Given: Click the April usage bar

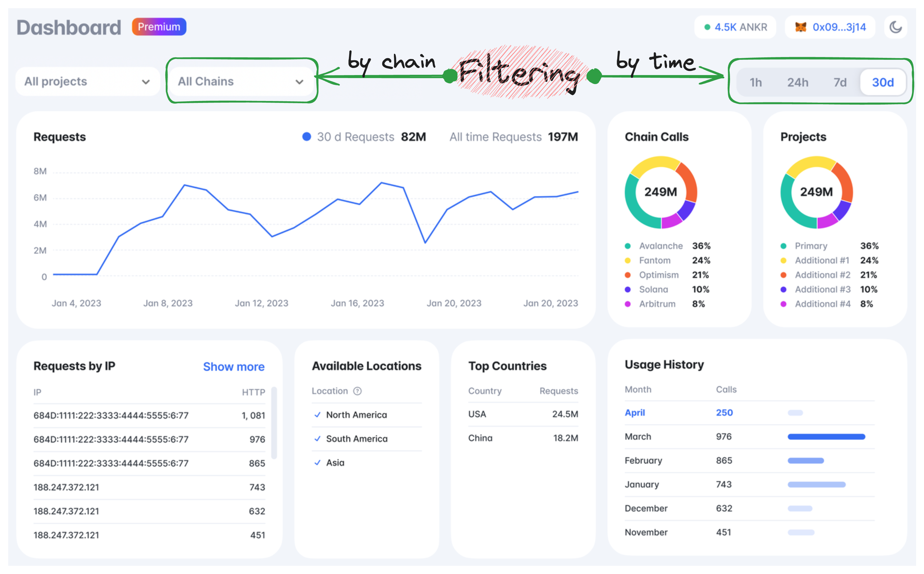Looking at the screenshot, I should pos(795,413).
